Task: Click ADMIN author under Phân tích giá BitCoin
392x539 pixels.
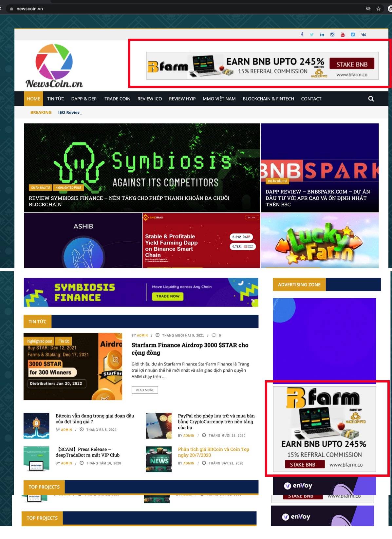Action: coord(189,463)
